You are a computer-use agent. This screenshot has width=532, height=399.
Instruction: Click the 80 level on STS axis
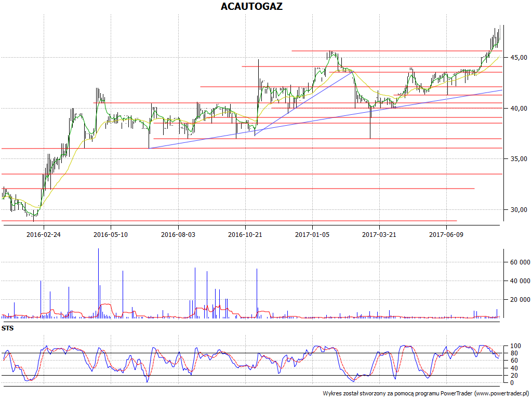[514, 353]
